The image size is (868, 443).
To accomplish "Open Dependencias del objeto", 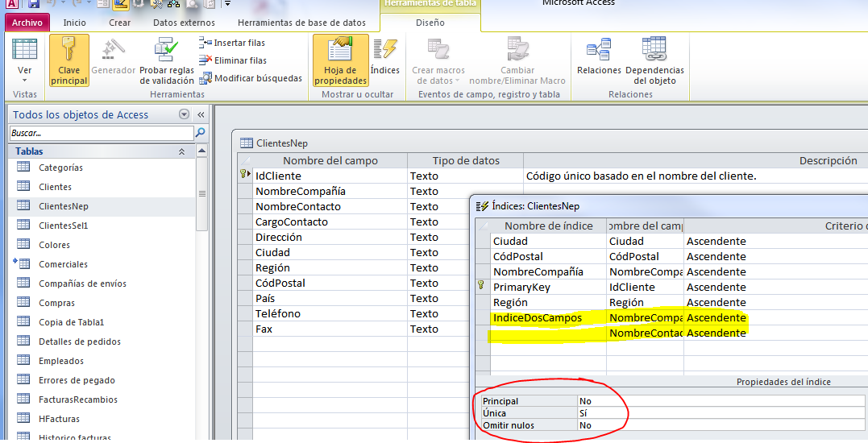I will click(654, 60).
